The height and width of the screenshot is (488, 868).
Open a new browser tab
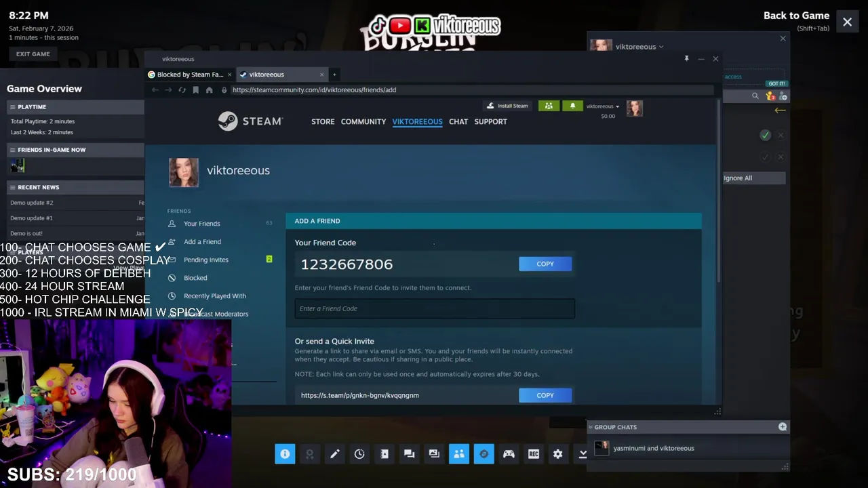coord(334,75)
